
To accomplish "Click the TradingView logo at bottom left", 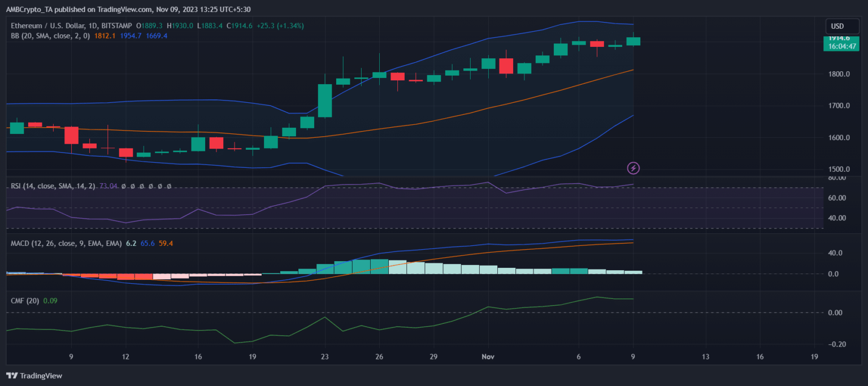I will point(34,376).
